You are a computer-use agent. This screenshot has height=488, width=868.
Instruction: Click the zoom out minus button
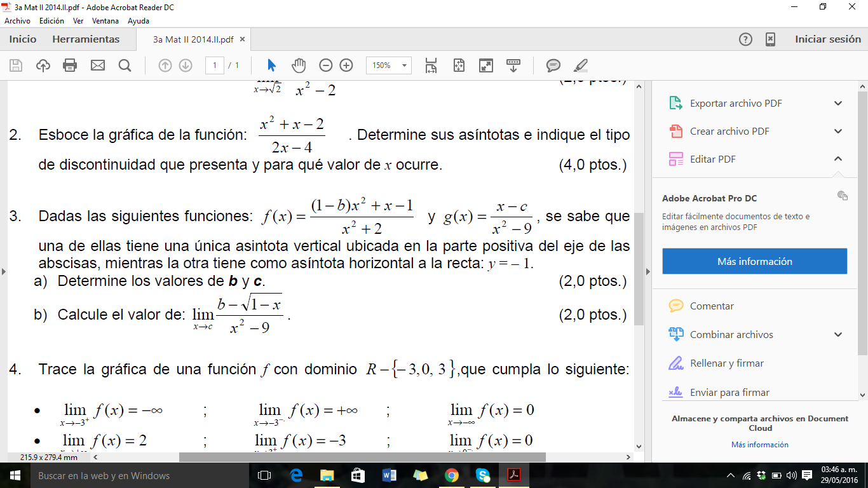coord(325,65)
